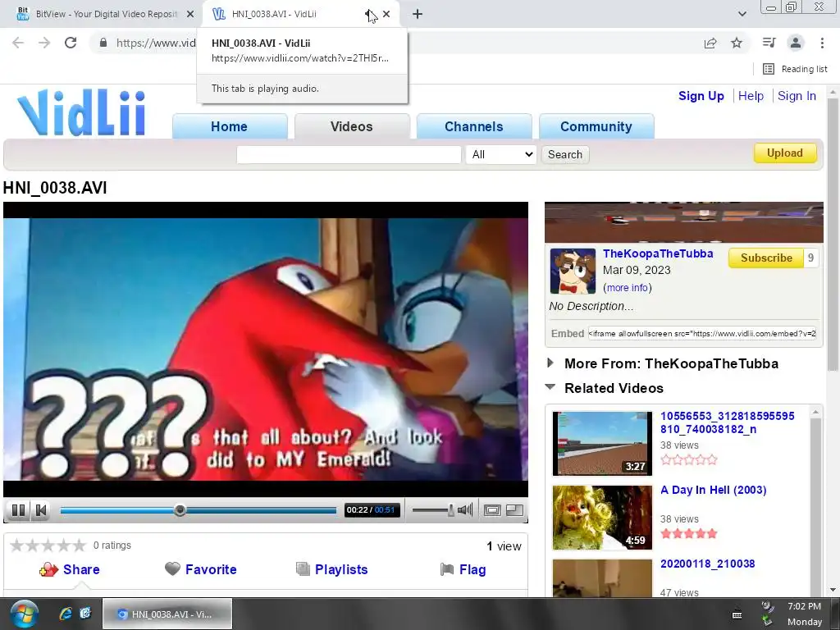Mute tab via audio speaker icon
This screenshot has width=840, height=630.
pos(368,14)
